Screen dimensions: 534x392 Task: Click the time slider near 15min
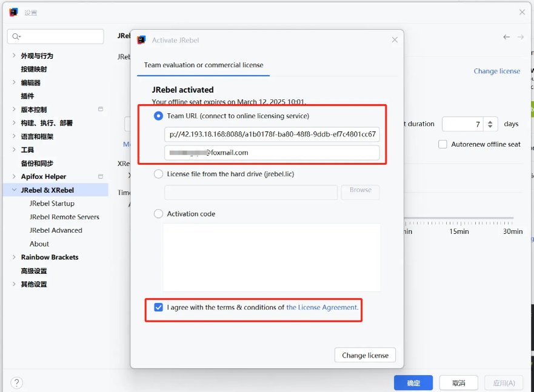[x=458, y=218]
